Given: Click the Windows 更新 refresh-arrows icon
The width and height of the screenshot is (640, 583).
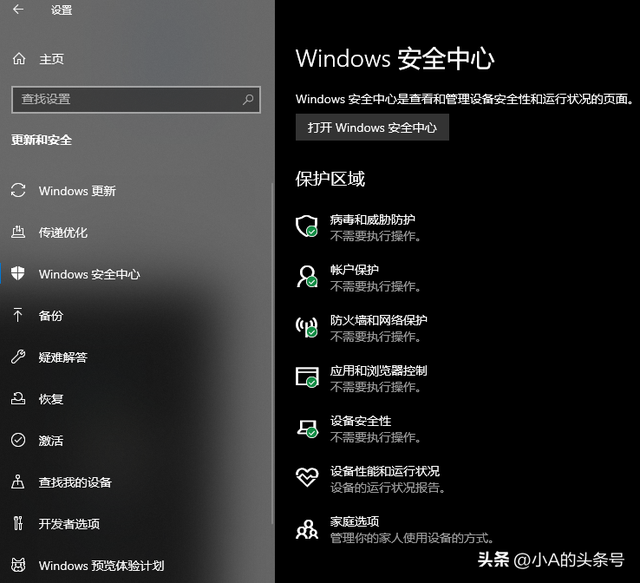Looking at the screenshot, I should 18,190.
